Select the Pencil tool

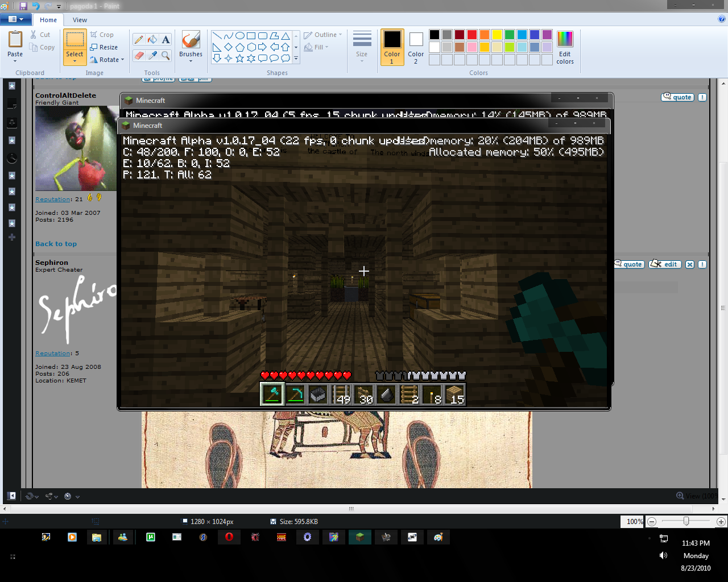tap(139, 39)
